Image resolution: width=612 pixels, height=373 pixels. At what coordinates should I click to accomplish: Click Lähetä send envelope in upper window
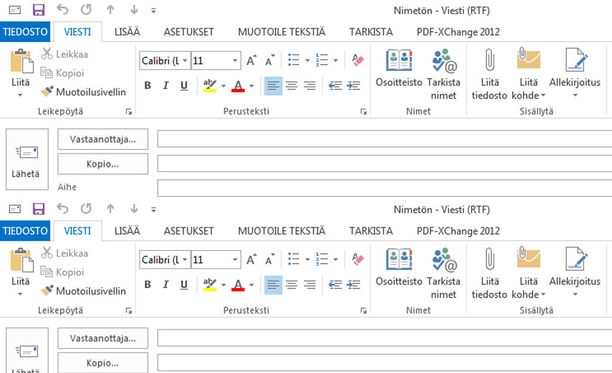pos(27,159)
